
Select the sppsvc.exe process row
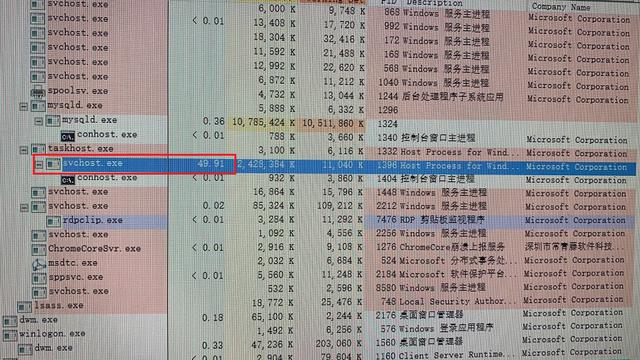coord(318,276)
